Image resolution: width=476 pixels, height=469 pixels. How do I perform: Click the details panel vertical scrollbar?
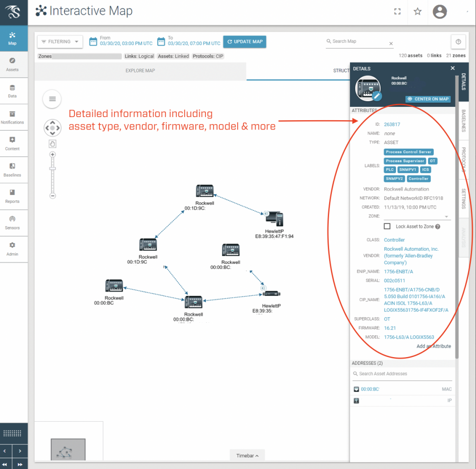pos(456,217)
